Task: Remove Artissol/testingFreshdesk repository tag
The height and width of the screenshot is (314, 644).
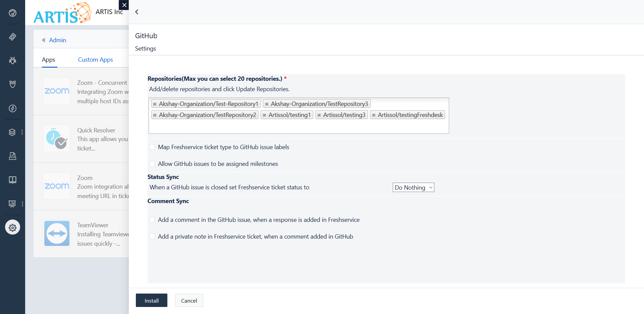Action: click(374, 115)
